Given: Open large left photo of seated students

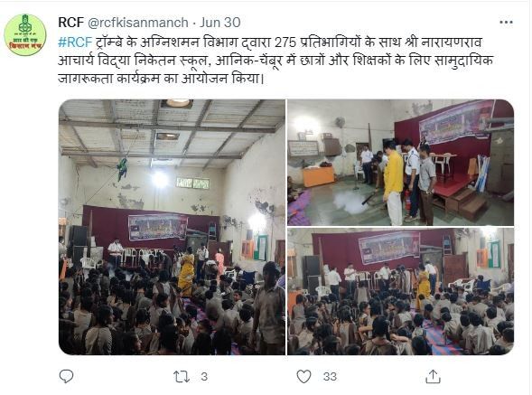Looking at the screenshot, I should coord(172,227).
